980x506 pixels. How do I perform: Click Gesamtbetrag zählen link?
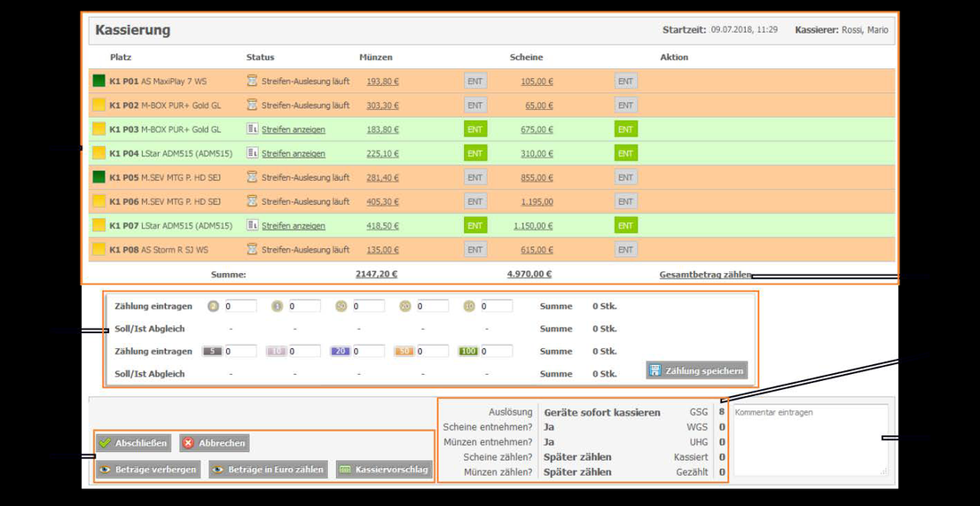[706, 274]
